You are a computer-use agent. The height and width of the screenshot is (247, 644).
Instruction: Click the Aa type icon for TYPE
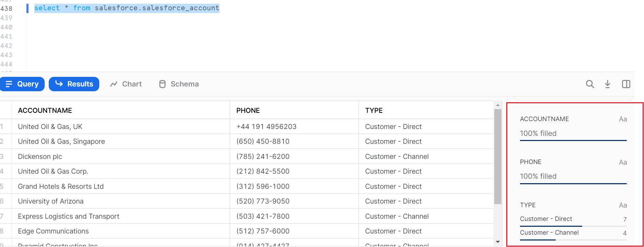[623, 205]
